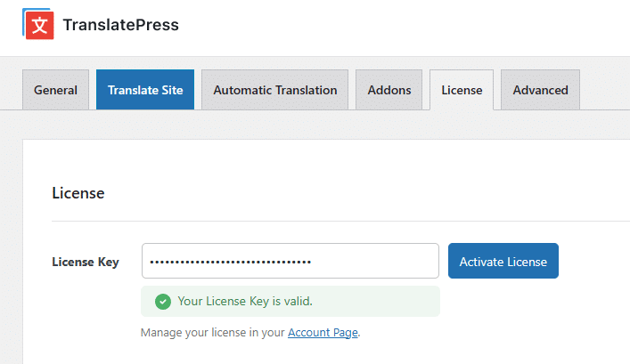Click 'Manage your license in your' text

point(213,333)
